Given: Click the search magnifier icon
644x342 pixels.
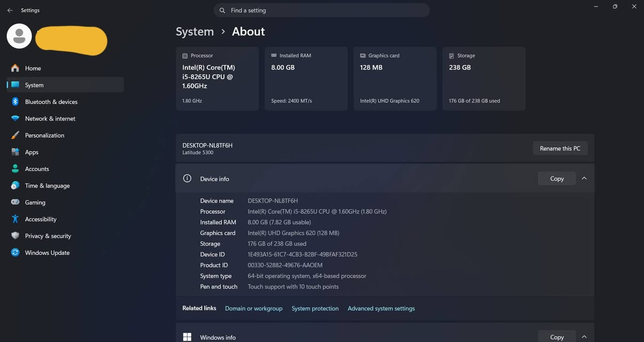Looking at the screenshot, I should (x=222, y=10).
